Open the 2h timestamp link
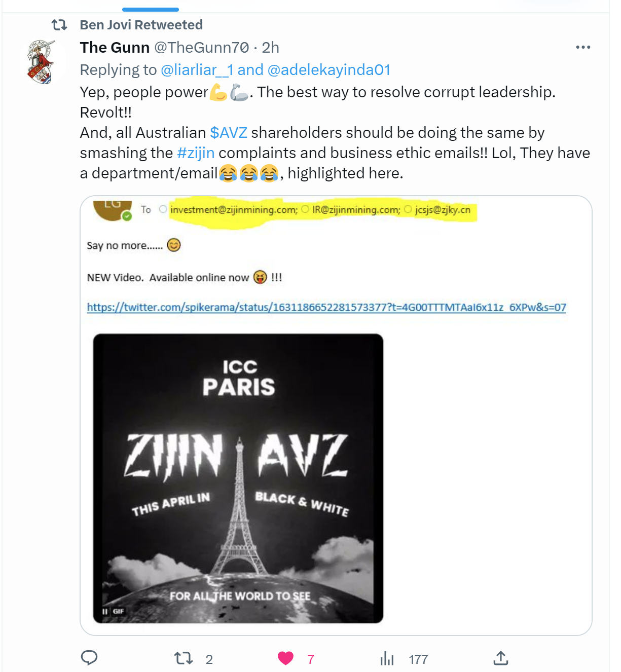Viewport: 621px width, 672px height. [271, 48]
